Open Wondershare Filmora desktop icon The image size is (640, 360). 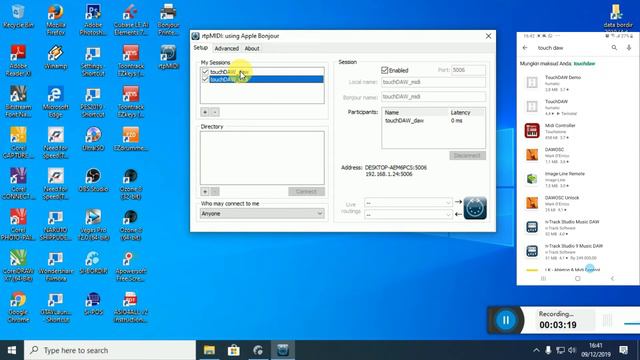[x=56, y=265]
